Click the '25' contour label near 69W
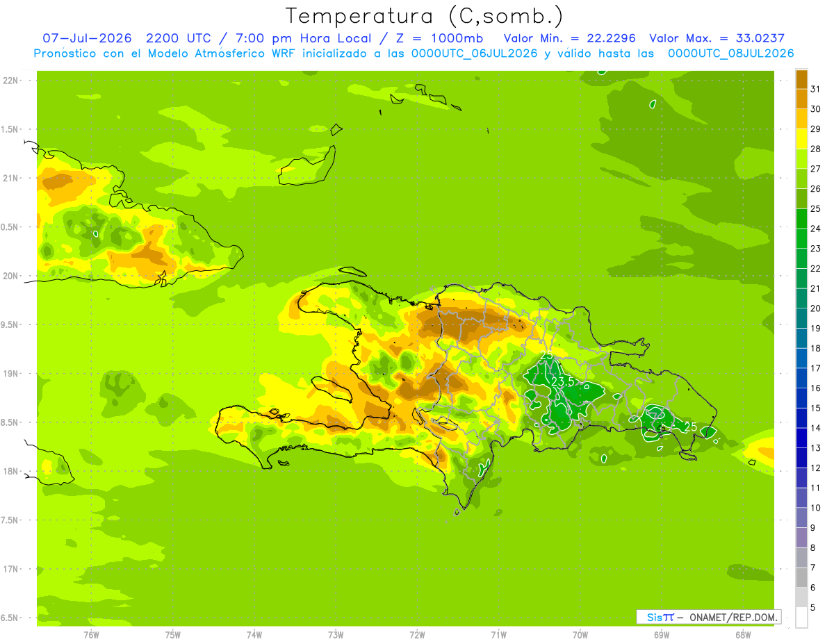The height and width of the screenshot is (644, 834). tap(691, 427)
